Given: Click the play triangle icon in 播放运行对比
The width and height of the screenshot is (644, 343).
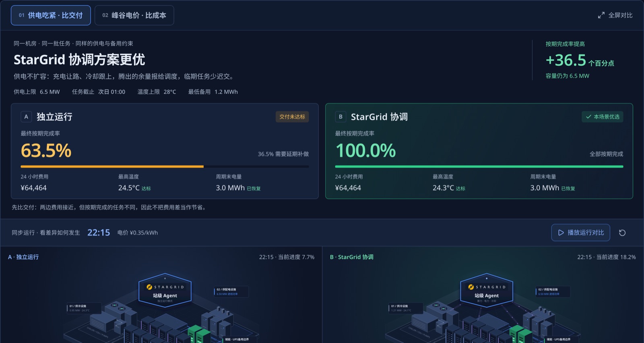Looking at the screenshot, I should (x=561, y=233).
